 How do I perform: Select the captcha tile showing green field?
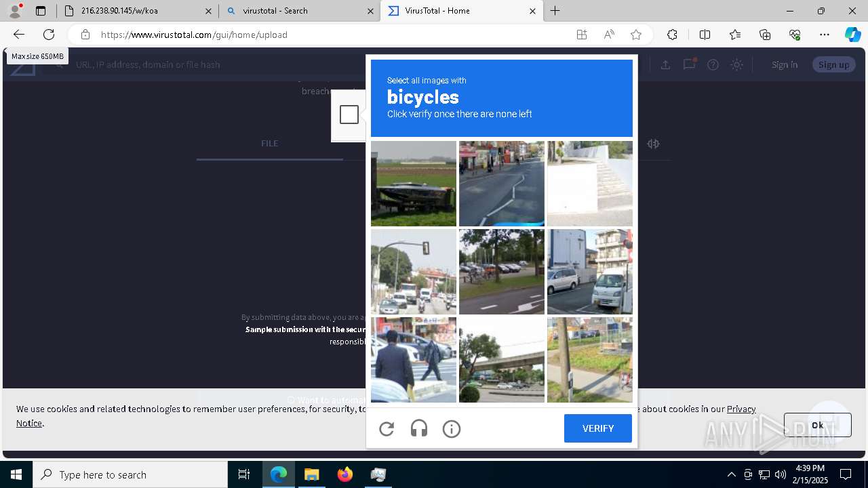[414, 184]
